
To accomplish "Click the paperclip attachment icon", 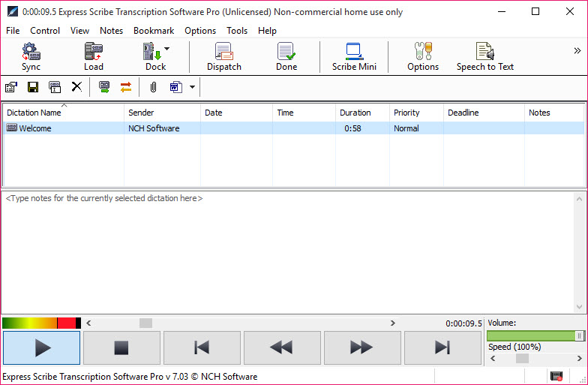I will (153, 87).
